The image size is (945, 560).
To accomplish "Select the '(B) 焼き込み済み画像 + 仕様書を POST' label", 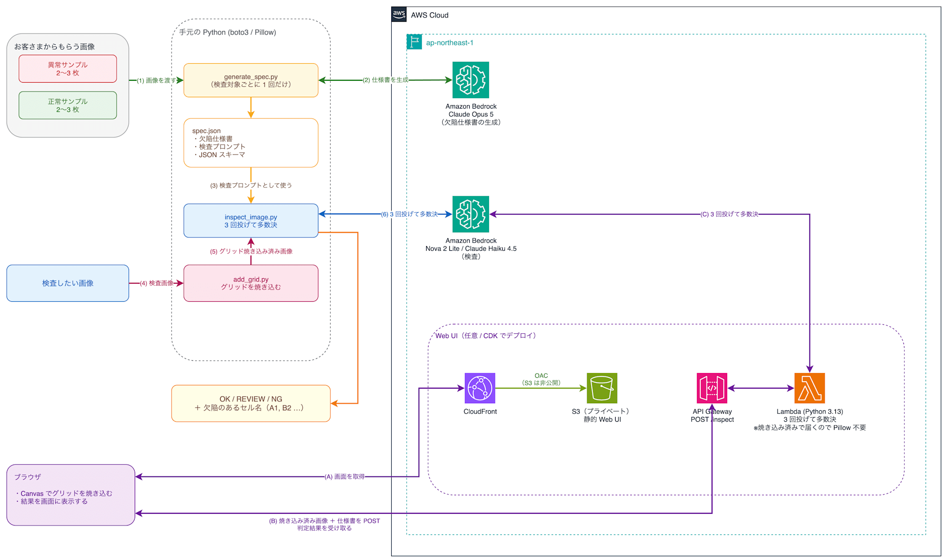I will 324,521.
